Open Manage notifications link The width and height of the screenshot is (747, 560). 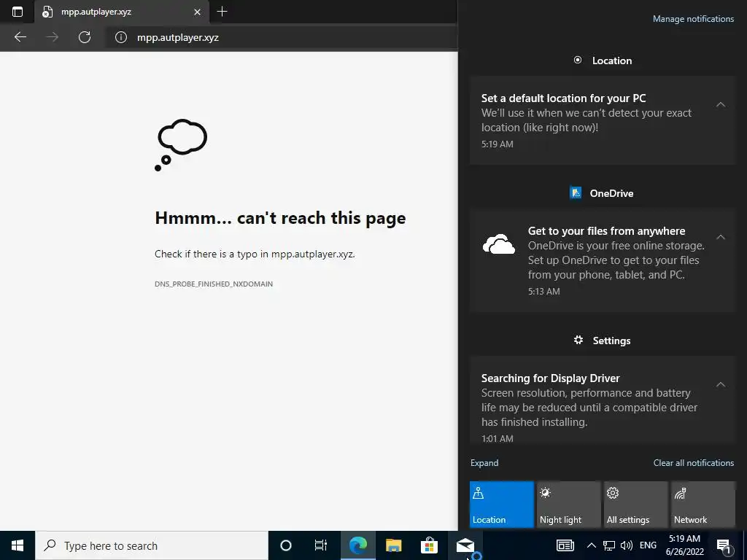tap(693, 19)
